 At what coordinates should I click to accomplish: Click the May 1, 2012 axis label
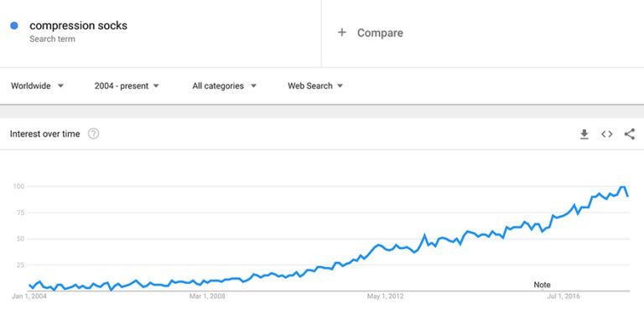pyautogui.click(x=385, y=296)
